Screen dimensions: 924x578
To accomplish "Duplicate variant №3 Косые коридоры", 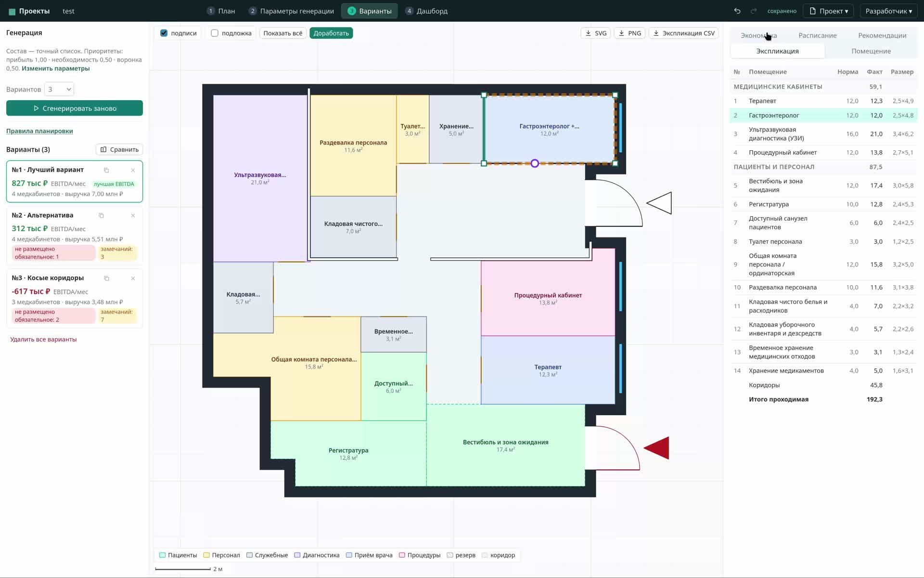I will [x=106, y=278].
